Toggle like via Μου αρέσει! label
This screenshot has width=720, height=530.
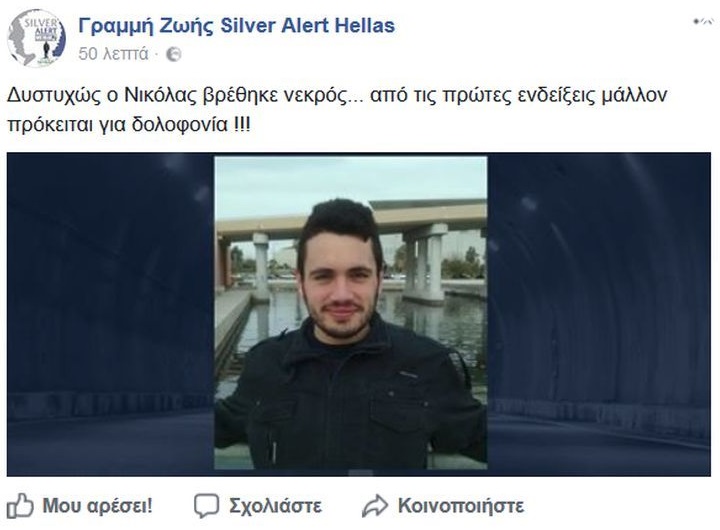pyautogui.click(x=97, y=506)
